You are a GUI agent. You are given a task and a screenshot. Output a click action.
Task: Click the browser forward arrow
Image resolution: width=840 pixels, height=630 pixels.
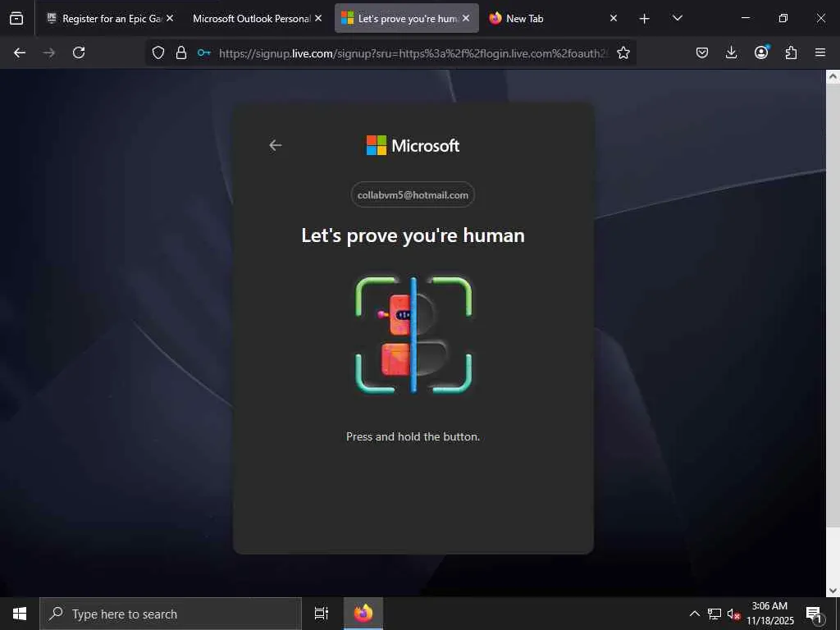click(48, 52)
